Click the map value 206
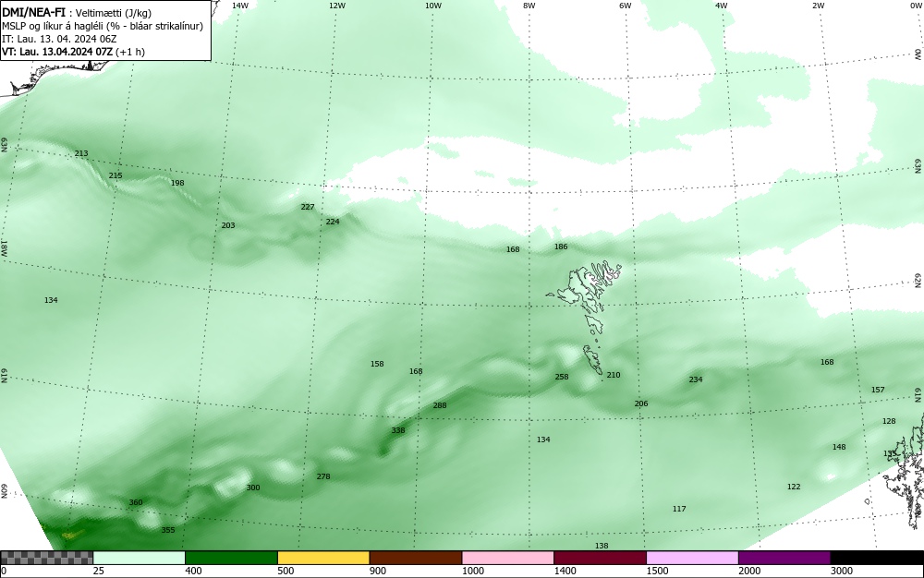 641,403
